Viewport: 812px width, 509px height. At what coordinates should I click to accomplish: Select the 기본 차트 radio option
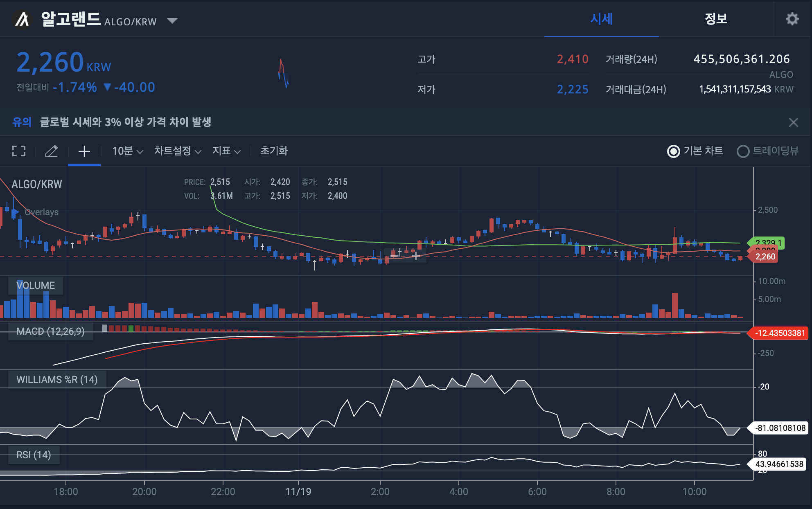[x=673, y=151]
